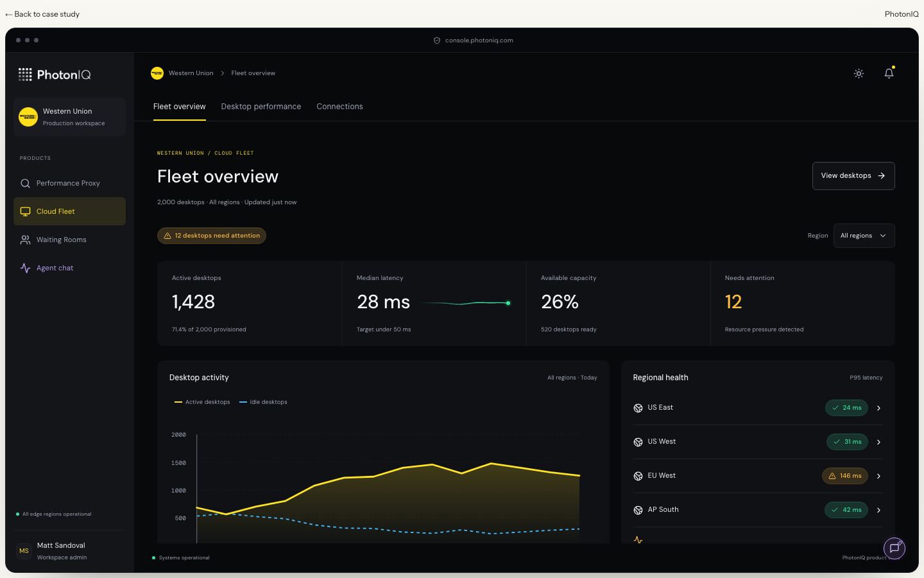Image resolution: width=924 pixels, height=578 pixels.
Task: Click the Matt Sandoval profile entry
Action: (x=69, y=551)
